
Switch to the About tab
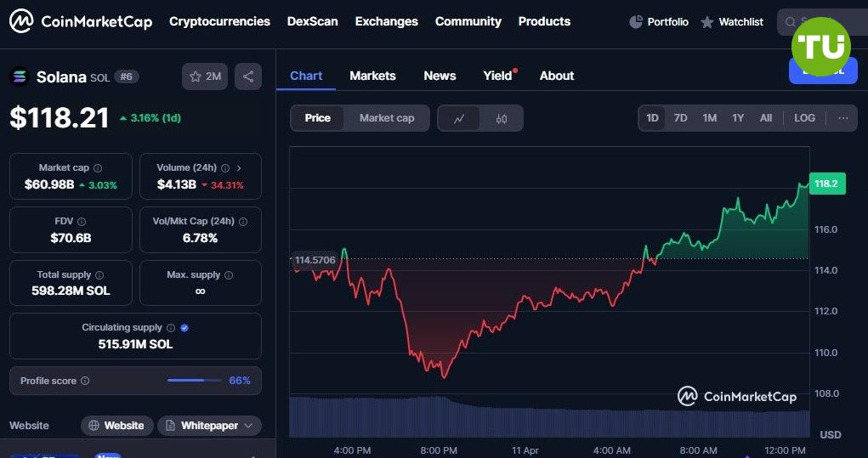557,76
